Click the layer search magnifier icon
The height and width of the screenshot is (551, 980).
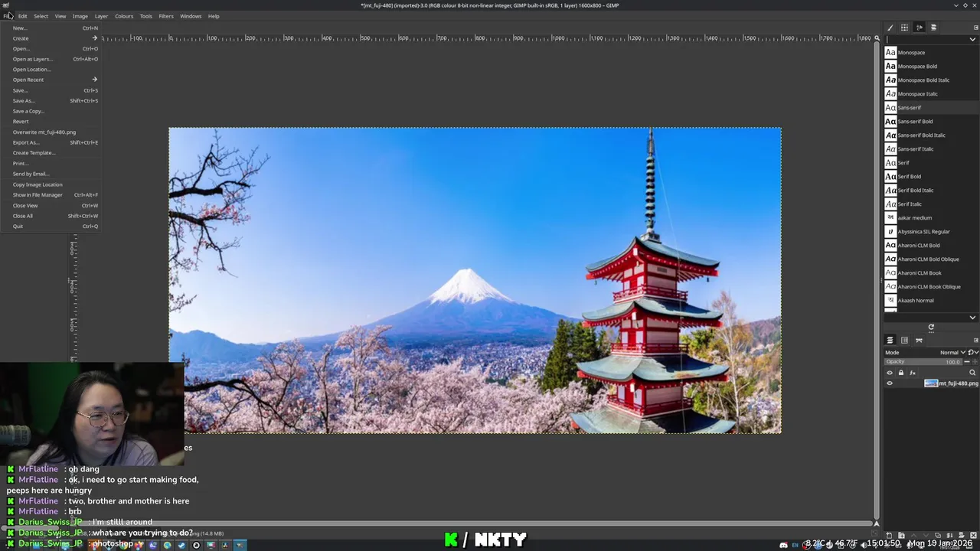[972, 373]
